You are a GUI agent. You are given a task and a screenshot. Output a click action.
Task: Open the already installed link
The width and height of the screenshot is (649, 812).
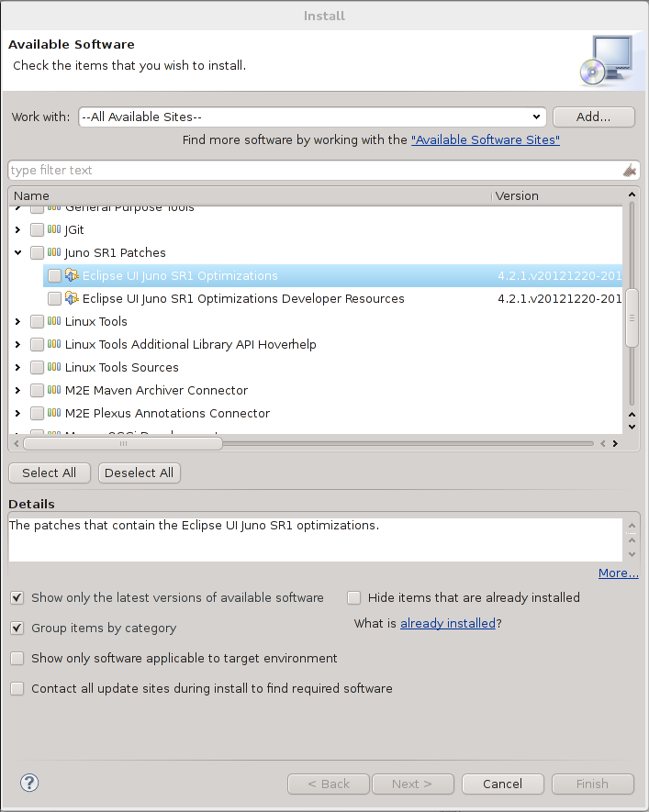(448, 623)
